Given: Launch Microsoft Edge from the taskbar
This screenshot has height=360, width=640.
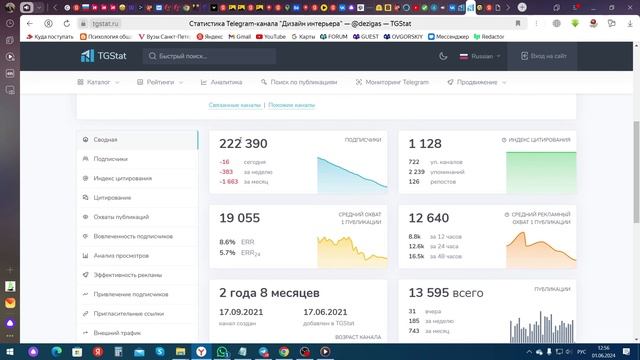Looking at the screenshot, I should pyautogui.click(x=56, y=352).
